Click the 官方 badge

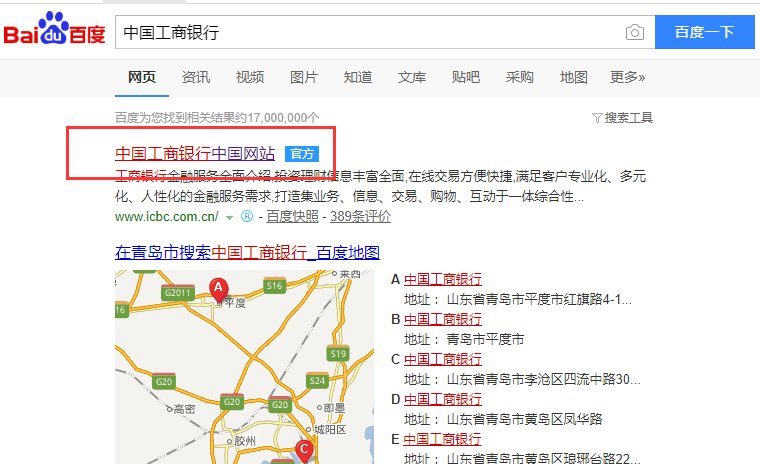(302, 154)
